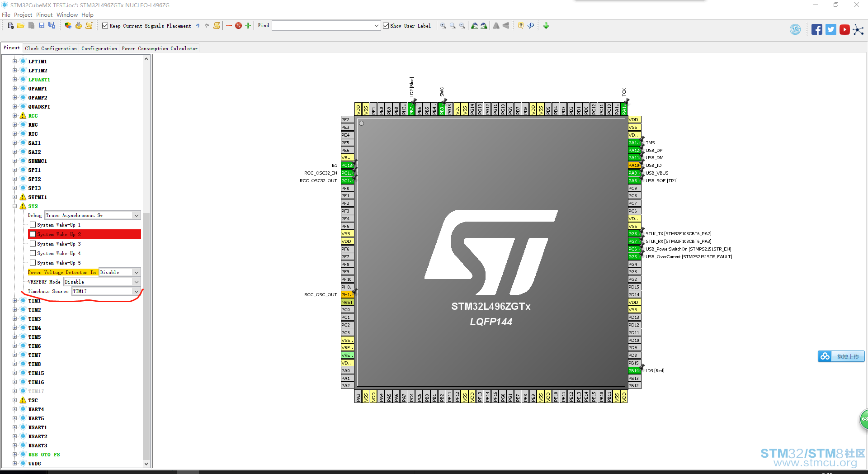Viewport: 868px width, 474px height.
Task: Click the horizontal flip triangle icon
Action: tap(506, 26)
